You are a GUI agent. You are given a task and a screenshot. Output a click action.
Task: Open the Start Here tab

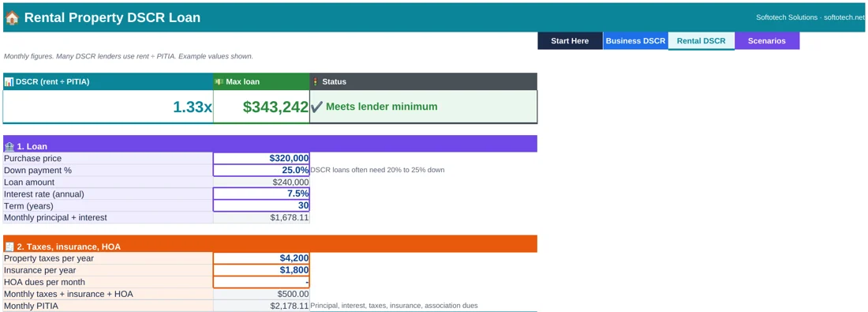[570, 41]
